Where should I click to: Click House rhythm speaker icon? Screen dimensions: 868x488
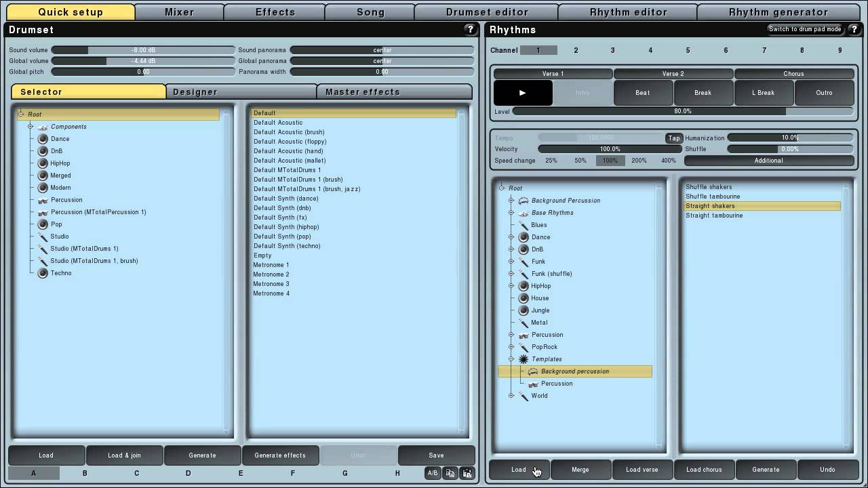524,298
